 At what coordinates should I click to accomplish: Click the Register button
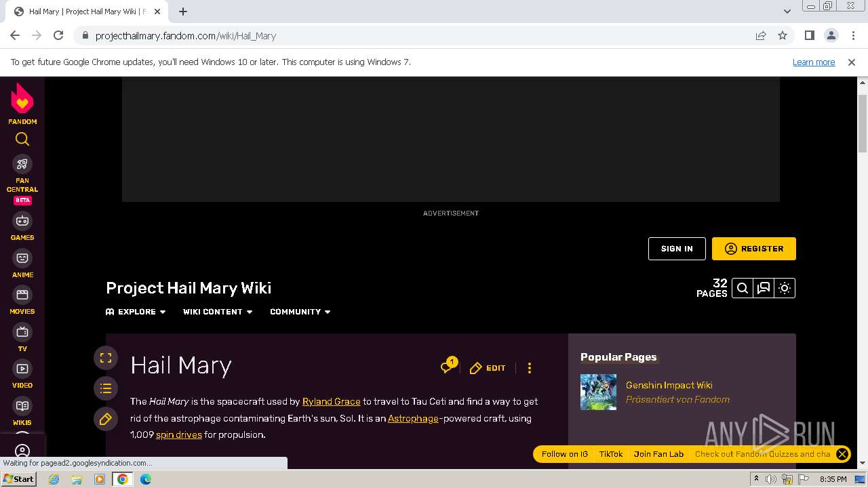coord(754,249)
